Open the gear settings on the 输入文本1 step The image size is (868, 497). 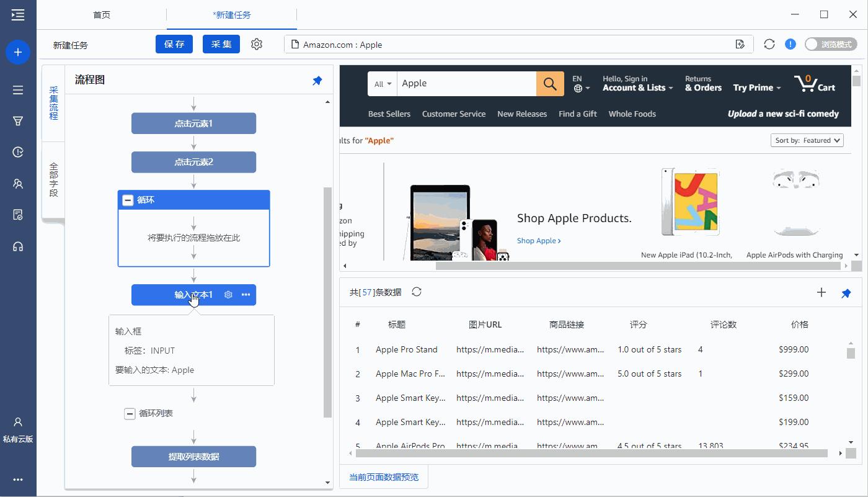[228, 295]
